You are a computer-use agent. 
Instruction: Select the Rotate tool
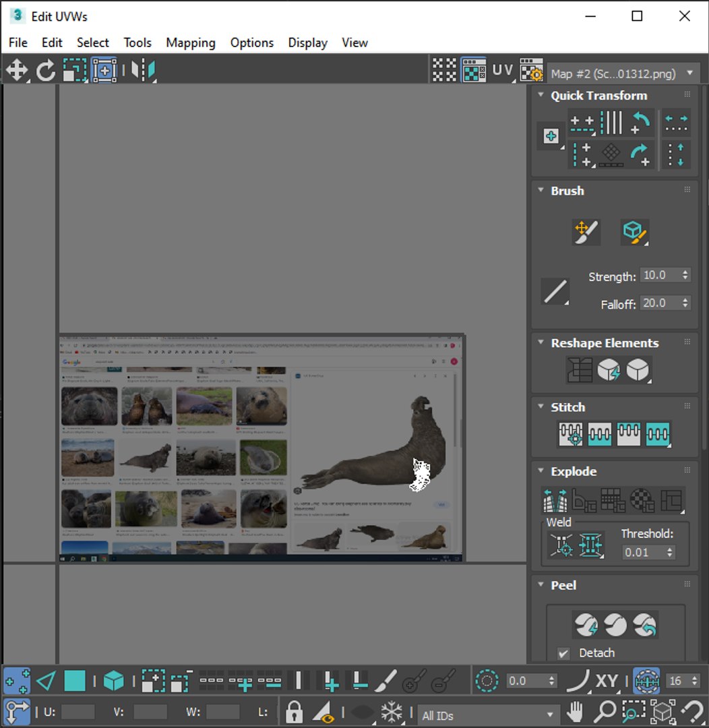[46, 71]
